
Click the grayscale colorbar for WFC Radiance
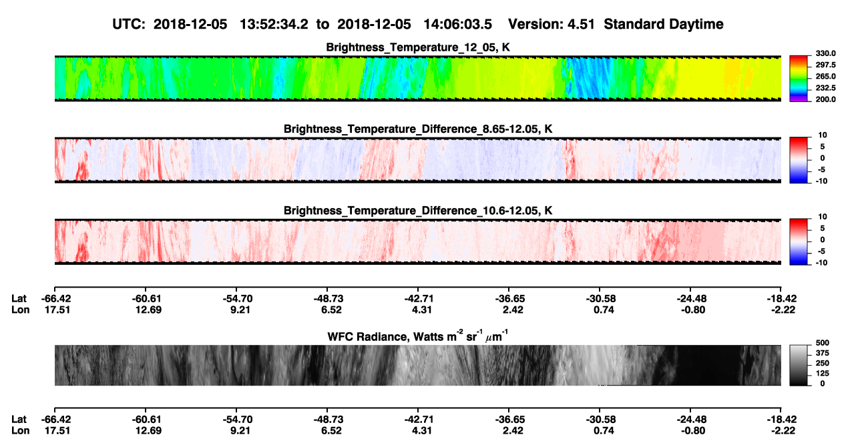(799, 366)
